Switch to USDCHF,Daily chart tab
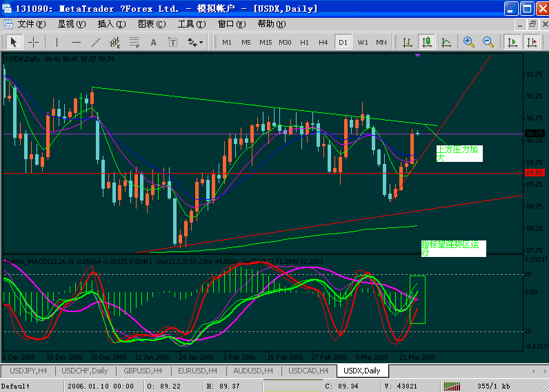Image resolution: width=549 pixels, height=392 pixels. (x=84, y=371)
